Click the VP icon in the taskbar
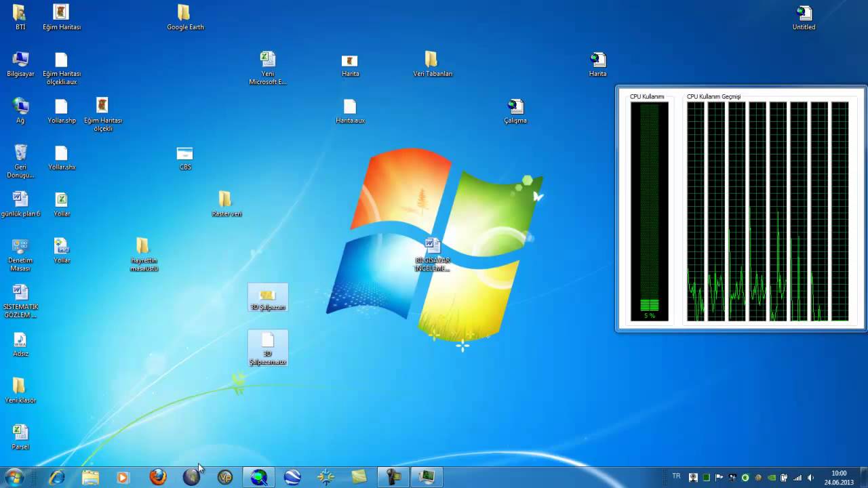This screenshot has height=488, width=868. click(x=225, y=477)
